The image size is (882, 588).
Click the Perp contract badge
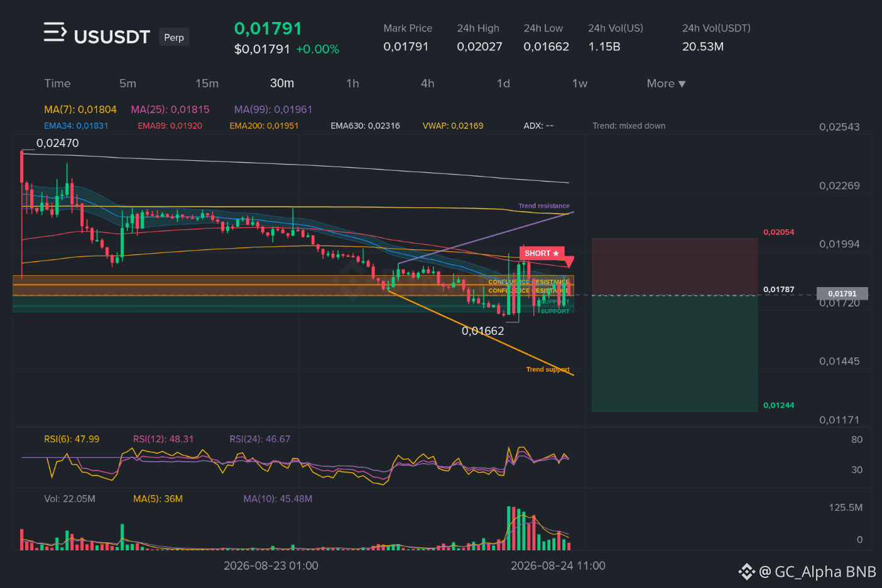[x=174, y=37]
